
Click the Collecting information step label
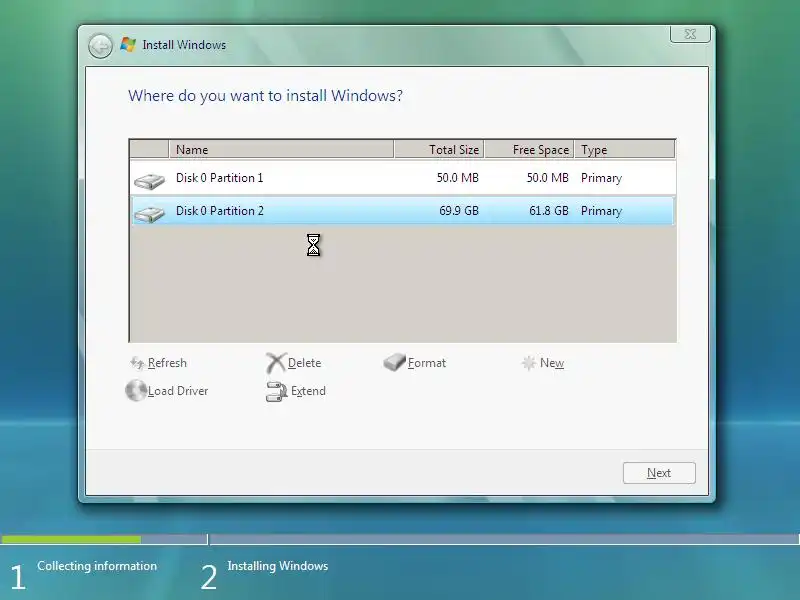click(97, 566)
